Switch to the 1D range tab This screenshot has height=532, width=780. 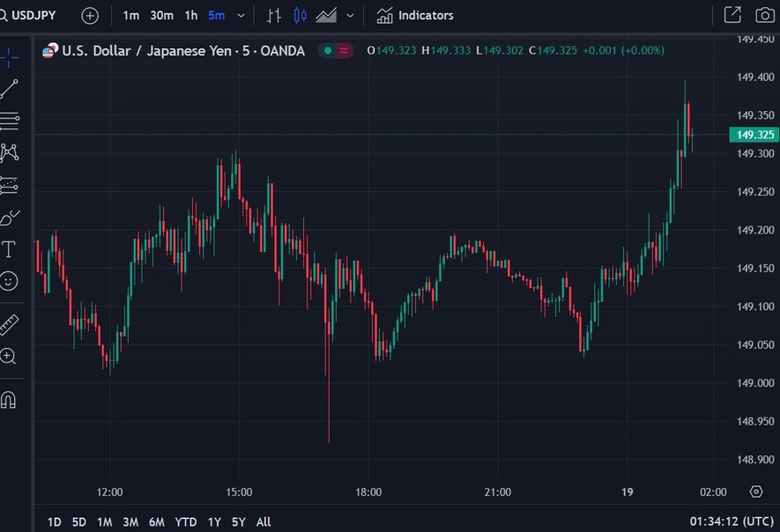click(x=54, y=522)
